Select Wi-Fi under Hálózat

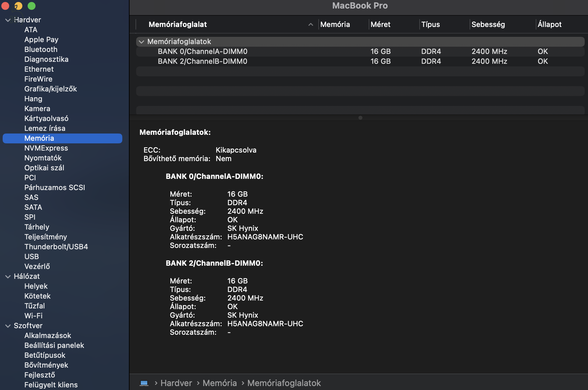[34, 316]
